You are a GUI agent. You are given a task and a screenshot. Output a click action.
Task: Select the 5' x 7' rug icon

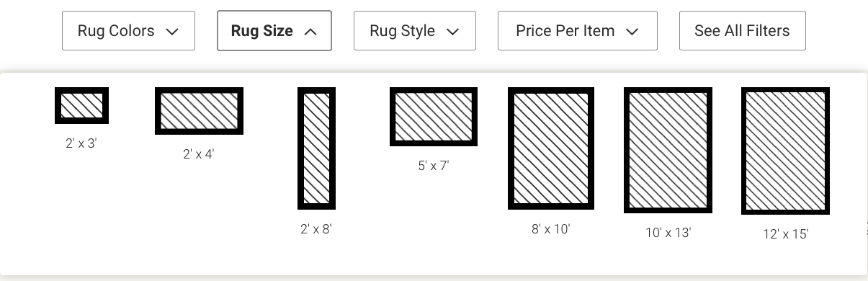(x=434, y=117)
